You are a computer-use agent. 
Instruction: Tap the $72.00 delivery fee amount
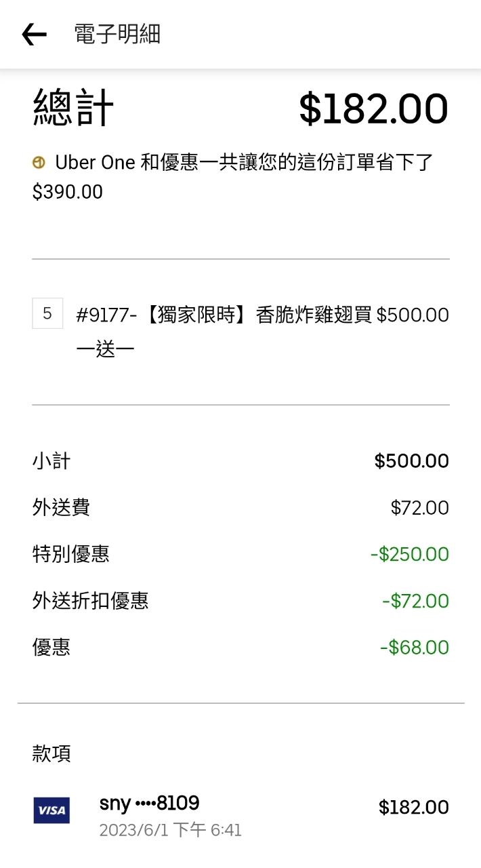(x=419, y=508)
